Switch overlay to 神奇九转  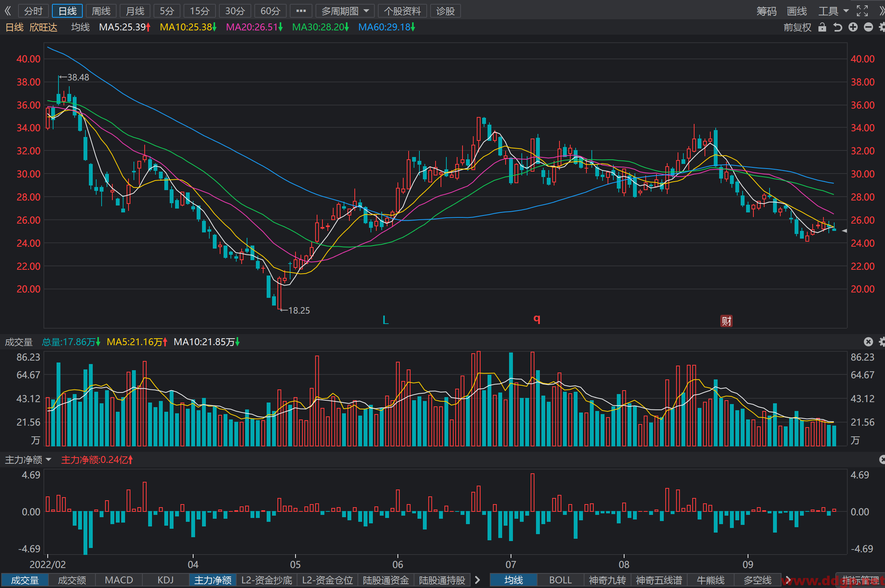pos(608,580)
